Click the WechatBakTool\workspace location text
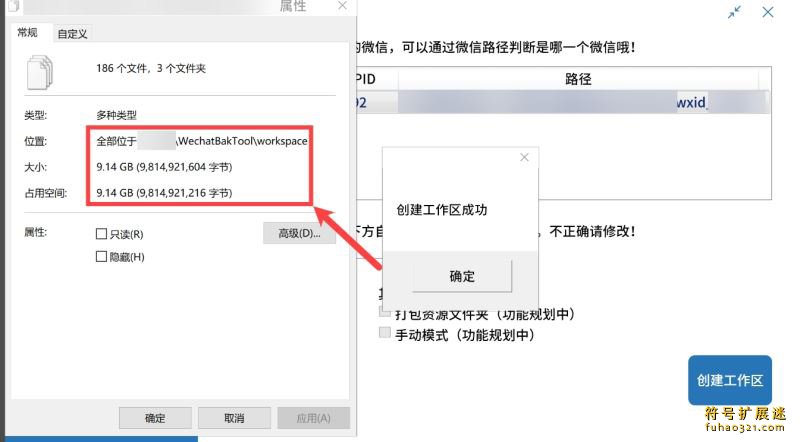 242,141
